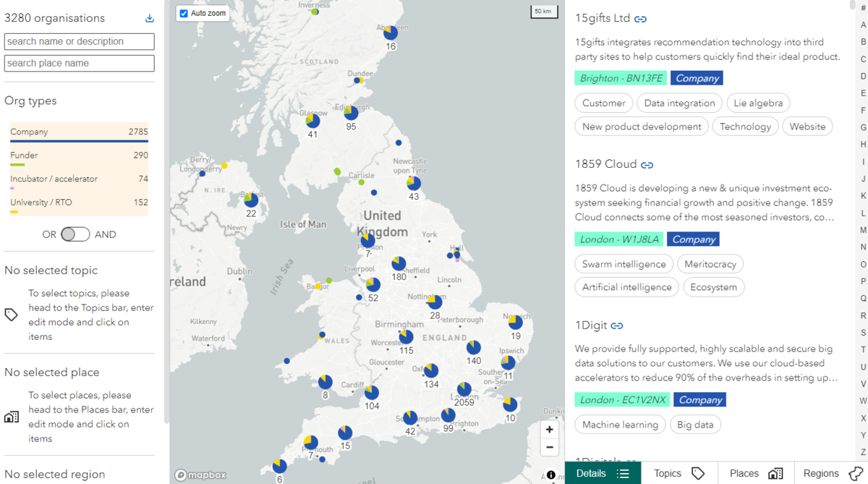Click the Liverpool cluster labelled 52

click(373, 284)
